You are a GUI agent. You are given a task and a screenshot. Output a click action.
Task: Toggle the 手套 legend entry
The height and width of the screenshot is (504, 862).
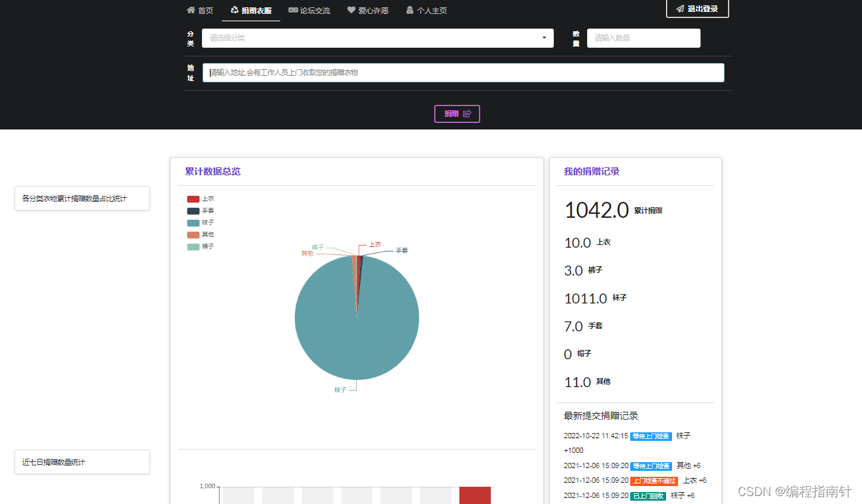(201, 210)
